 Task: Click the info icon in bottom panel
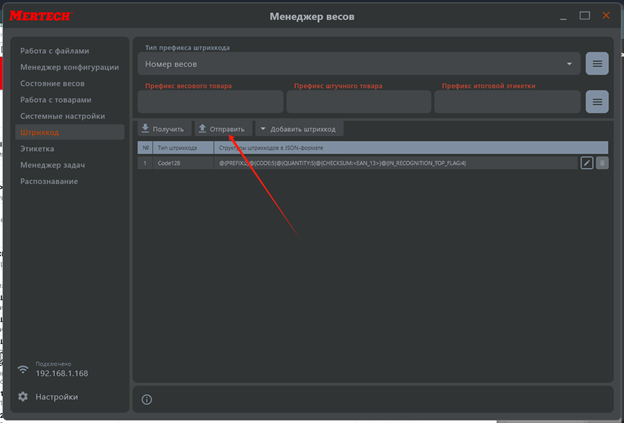click(147, 399)
